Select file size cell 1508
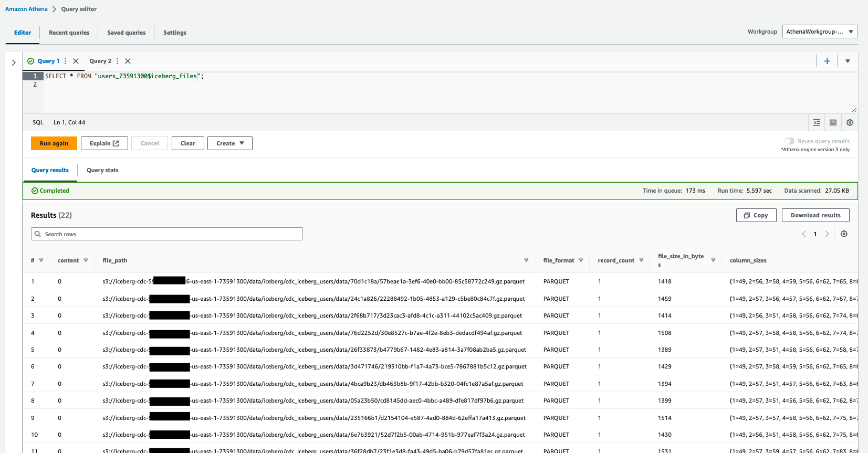Image resolution: width=868 pixels, height=453 pixels. [665, 333]
